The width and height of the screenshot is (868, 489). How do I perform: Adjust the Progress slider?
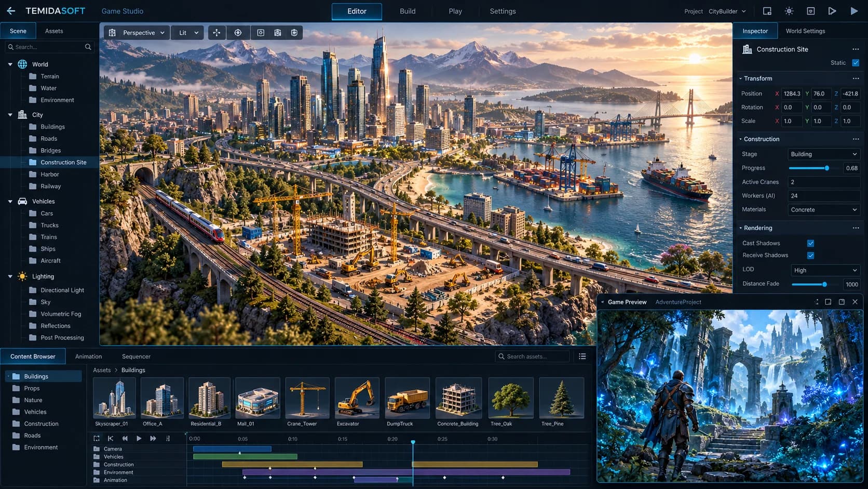point(815,168)
